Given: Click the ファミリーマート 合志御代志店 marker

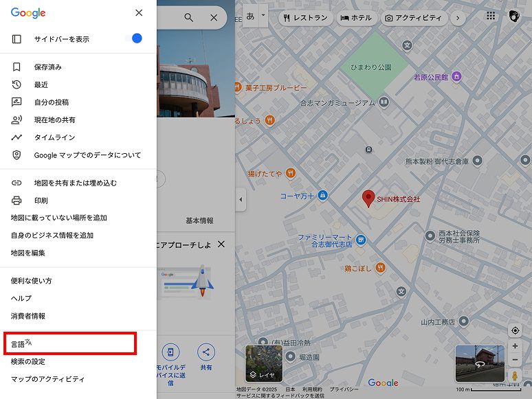Looking at the screenshot, I should pyautogui.click(x=361, y=240).
